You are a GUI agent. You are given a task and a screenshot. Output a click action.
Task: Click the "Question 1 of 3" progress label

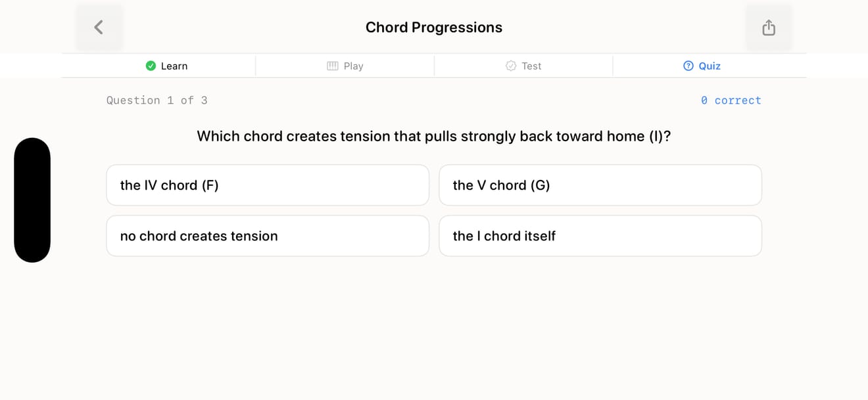pos(157,100)
